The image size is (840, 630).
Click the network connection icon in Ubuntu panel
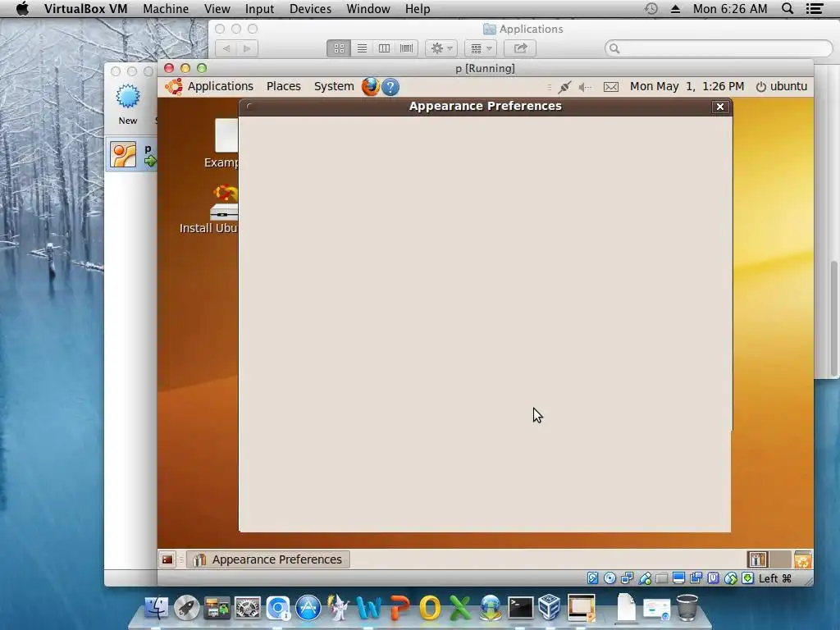pyautogui.click(x=564, y=87)
